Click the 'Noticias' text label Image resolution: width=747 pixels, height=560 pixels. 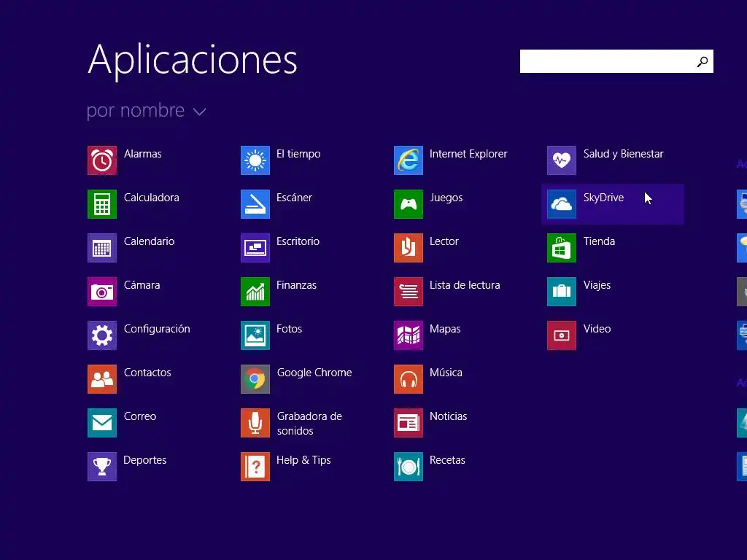point(449,416)
